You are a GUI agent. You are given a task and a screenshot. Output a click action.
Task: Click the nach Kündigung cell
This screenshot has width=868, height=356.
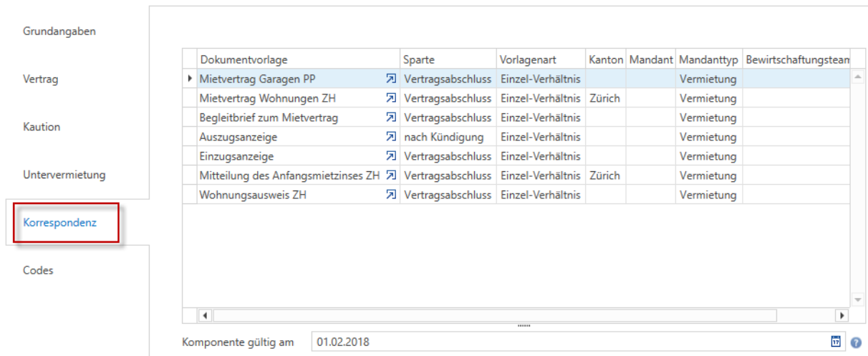[x=448, y=137]
